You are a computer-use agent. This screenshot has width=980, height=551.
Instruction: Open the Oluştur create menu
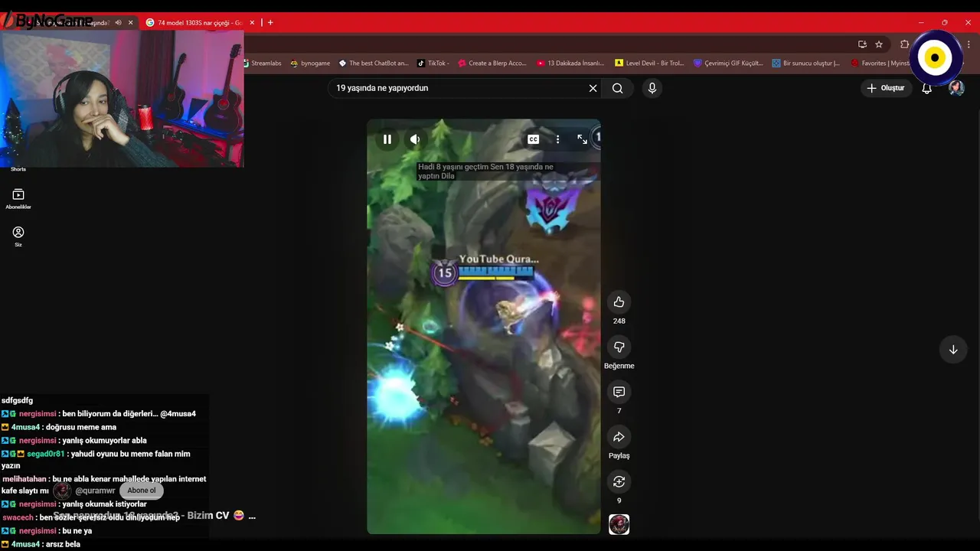(x=886, y=88)
